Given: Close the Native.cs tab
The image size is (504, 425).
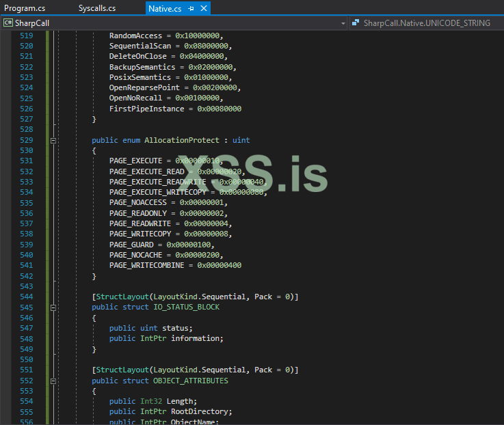Looking at the screenshot, I should click(x=203, y=8).
